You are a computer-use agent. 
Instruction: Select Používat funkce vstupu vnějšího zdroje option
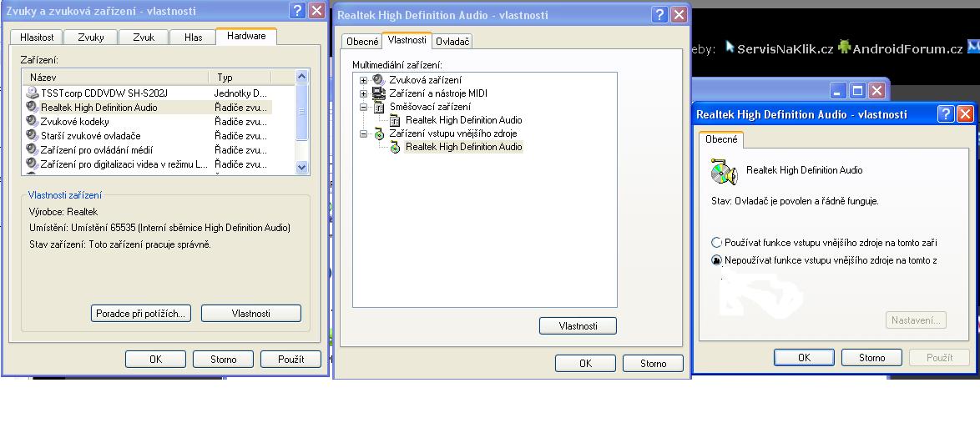click(x=716, y=243)
